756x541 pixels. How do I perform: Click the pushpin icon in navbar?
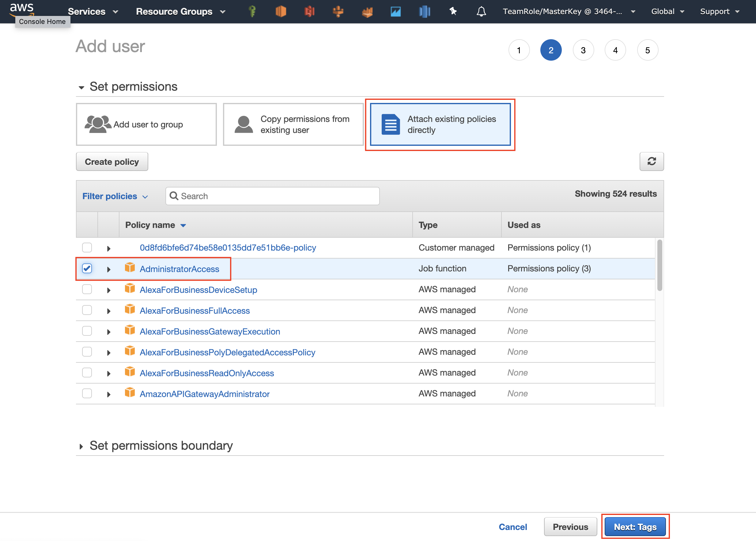click(453, 12)
